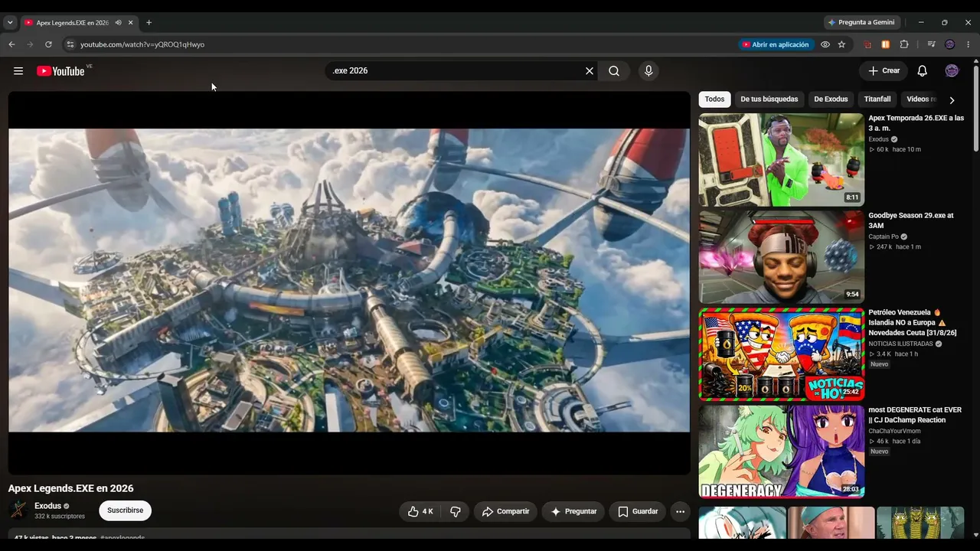
Task: Open the eye icon in the address bar
Action: pyautogui.click(x=825, y=44)
